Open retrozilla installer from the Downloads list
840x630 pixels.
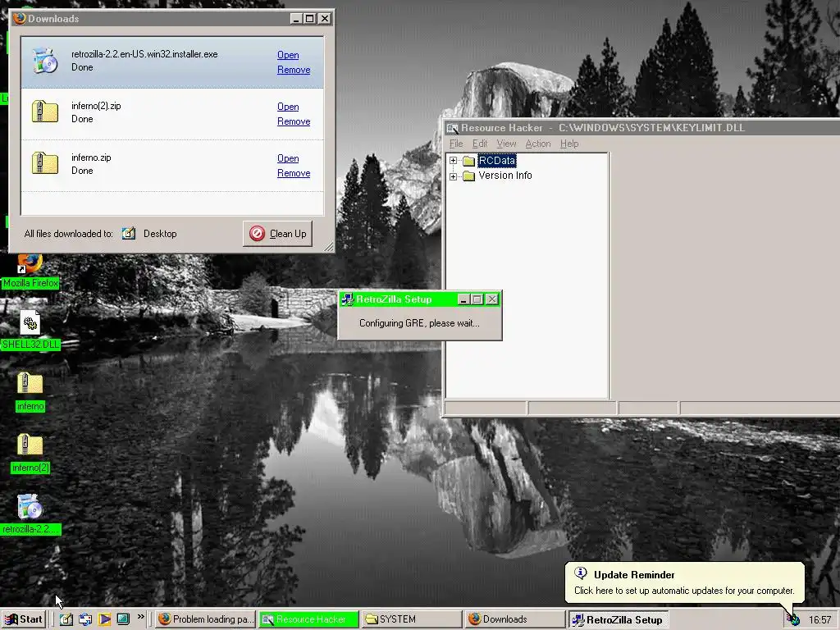pos(288,55)
